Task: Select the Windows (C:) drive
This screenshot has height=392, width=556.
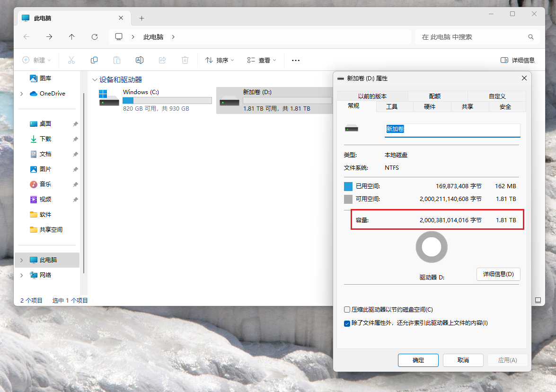Action: [155, 100]
